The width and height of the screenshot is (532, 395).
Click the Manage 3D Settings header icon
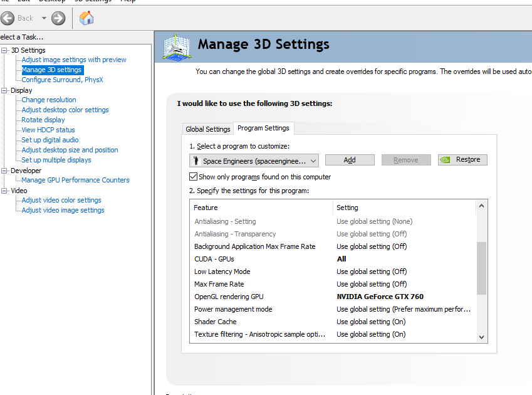click(177, 48)
